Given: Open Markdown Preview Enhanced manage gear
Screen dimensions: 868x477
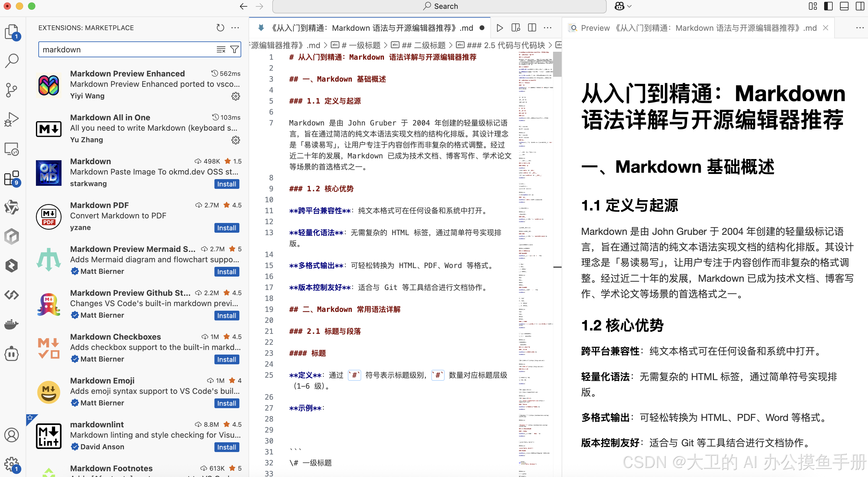Looking at the screenshot, I should click(235, 97).
